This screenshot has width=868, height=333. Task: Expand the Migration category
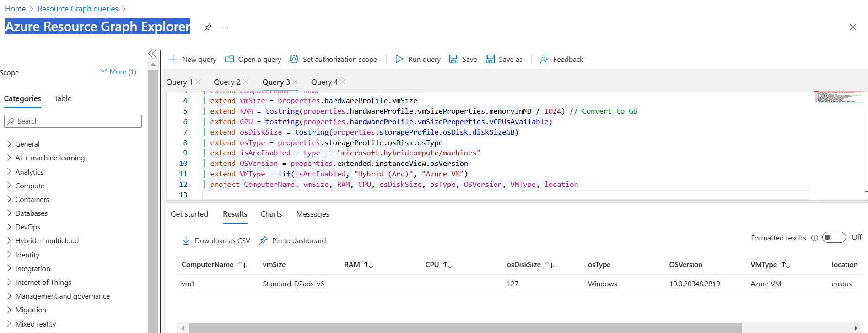point(9,310)
